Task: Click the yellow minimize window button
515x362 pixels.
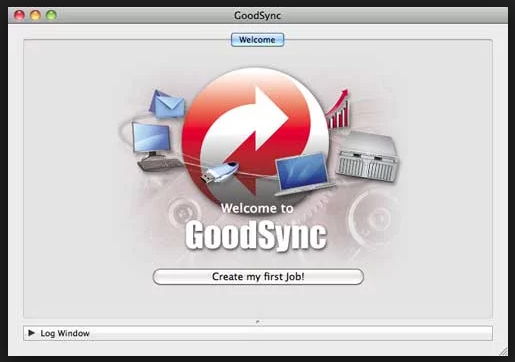Action: [35, 15]
